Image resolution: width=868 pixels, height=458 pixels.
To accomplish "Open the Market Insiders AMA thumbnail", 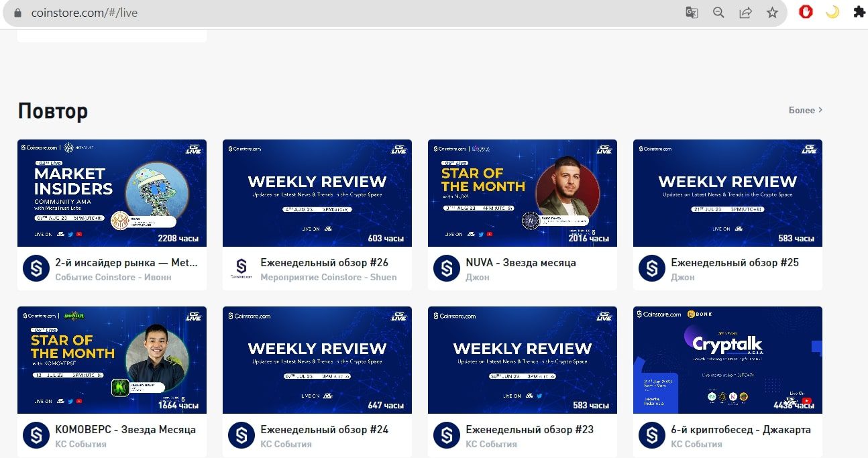I will (x=112, y=193).
